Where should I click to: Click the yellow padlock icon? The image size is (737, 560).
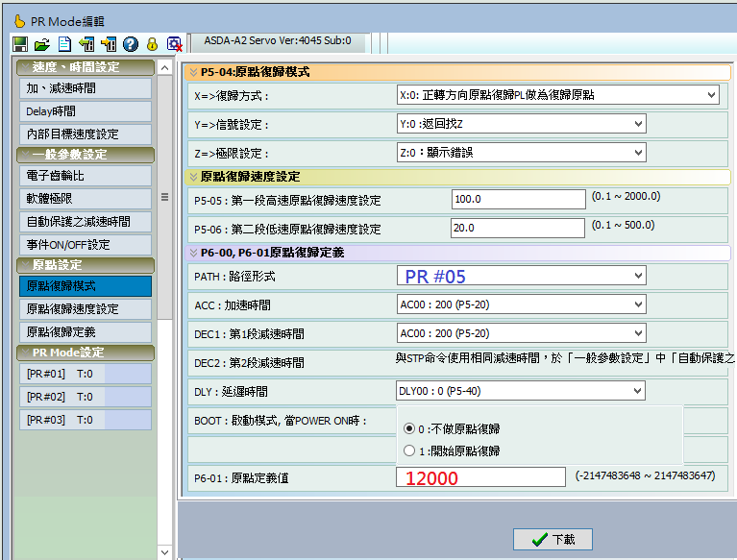point(152,43)
